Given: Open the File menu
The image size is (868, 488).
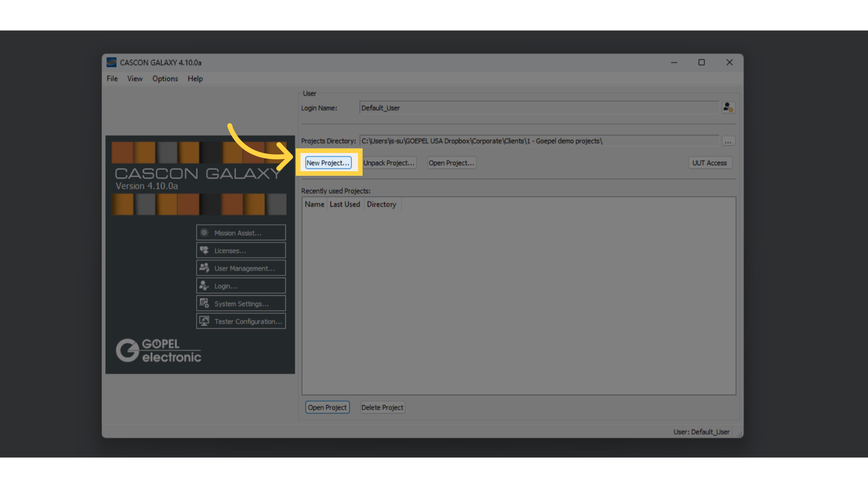Looking at the screenshot, I should (112, 79).
